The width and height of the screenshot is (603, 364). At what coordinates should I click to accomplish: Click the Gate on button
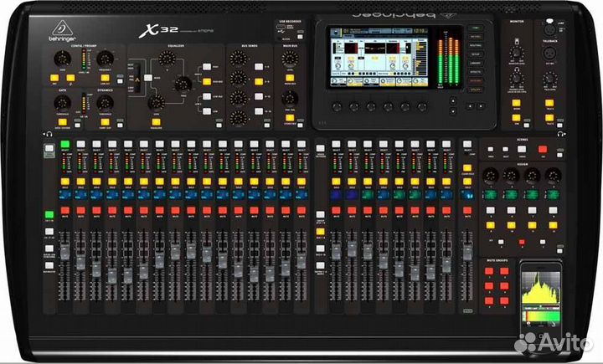tap(62, 122)
